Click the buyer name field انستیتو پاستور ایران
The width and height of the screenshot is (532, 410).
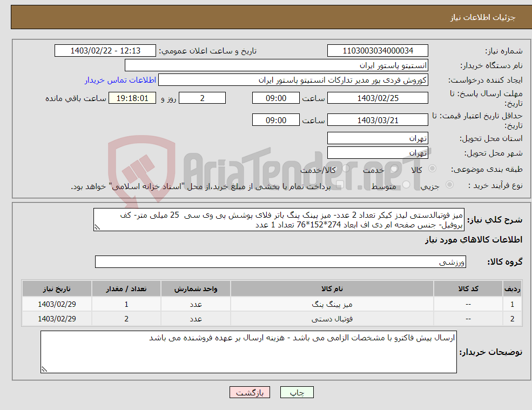277,65
